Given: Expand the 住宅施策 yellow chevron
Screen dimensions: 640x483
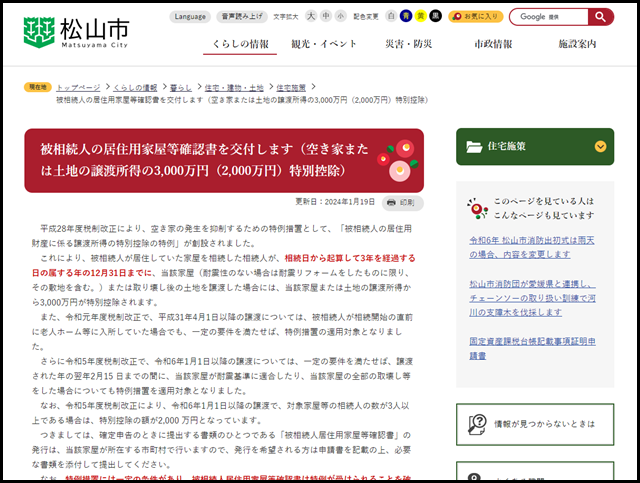Looking at the screenshot, I should coord(600,146).
